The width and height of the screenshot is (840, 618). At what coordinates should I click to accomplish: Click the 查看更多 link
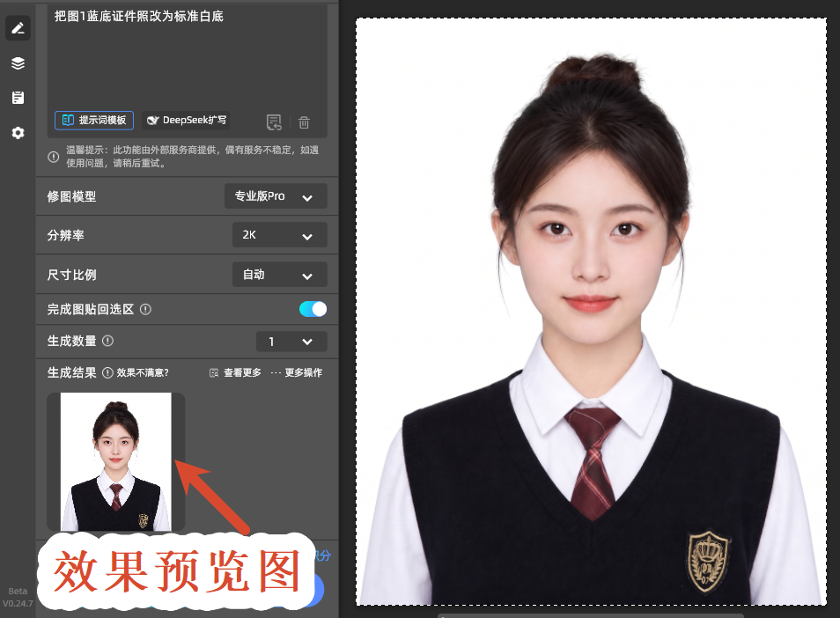coord(235,372)
